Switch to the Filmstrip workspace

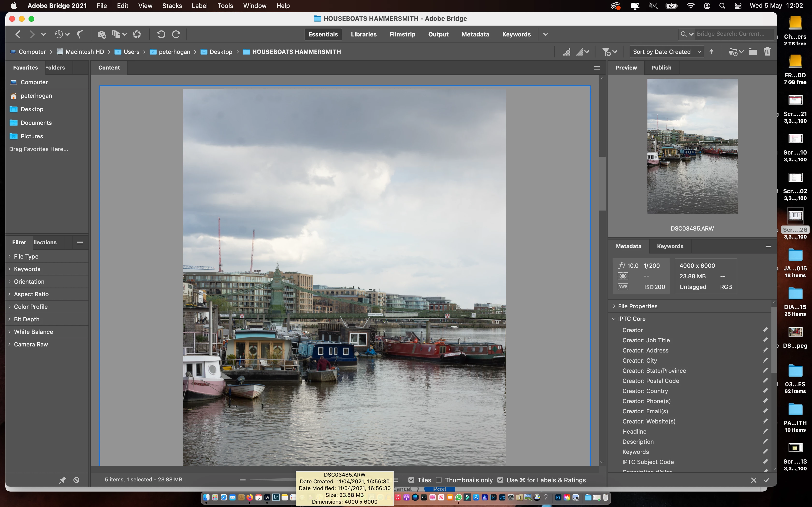402,34
